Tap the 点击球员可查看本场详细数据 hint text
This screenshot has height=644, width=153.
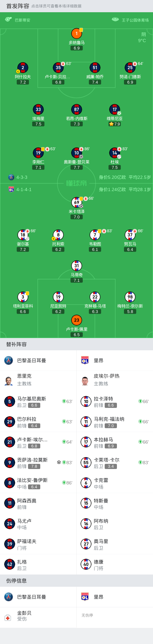56,6
